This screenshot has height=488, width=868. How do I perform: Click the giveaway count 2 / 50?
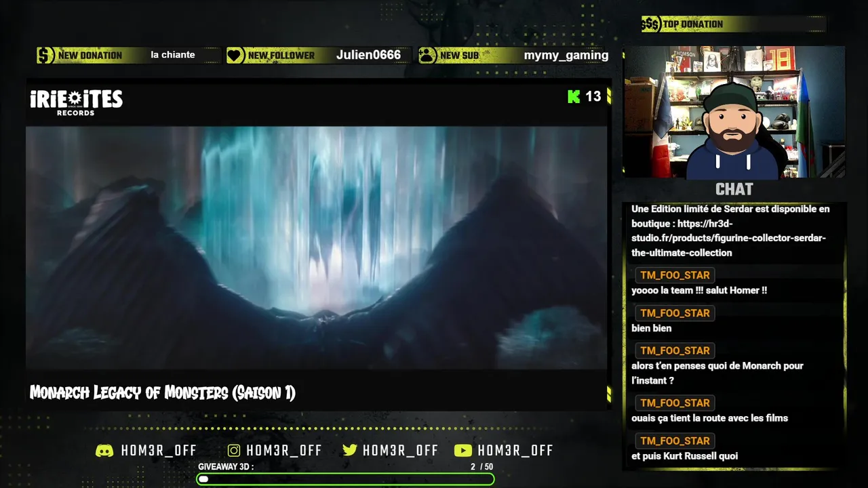coord(482,467)
